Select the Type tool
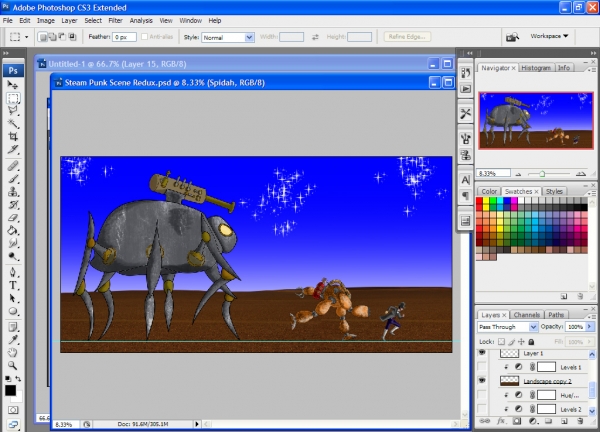The width and height of the screenshot is (600, 432). [x=13, y=285]
